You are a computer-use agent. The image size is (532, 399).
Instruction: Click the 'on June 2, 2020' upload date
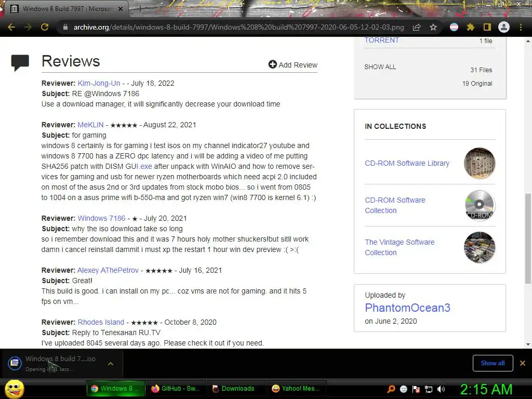[391, 321]
